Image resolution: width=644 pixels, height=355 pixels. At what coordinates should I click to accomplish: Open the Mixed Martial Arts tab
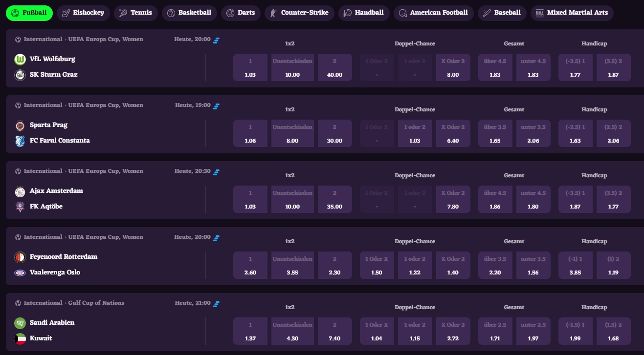572,13
